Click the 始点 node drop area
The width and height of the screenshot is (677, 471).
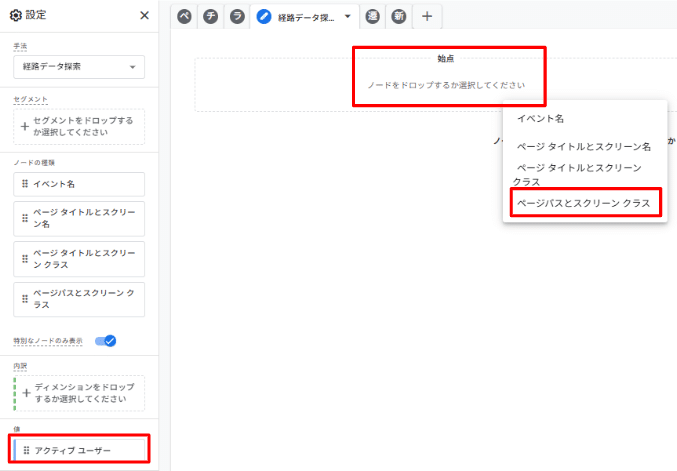[446, 85]
